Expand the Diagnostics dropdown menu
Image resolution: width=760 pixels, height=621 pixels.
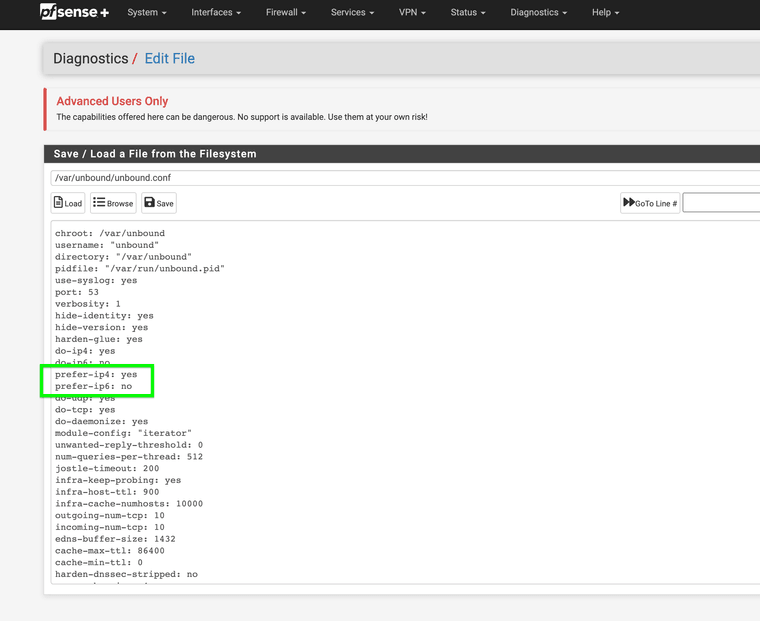[538, 13]
